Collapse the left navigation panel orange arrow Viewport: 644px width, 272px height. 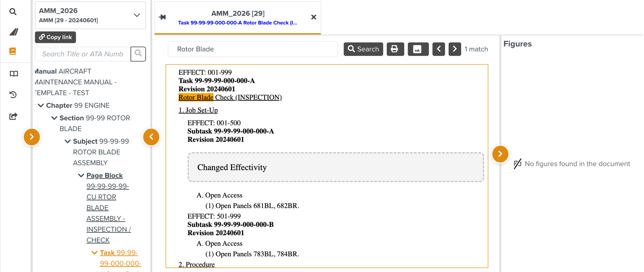[x=151, y=137]
